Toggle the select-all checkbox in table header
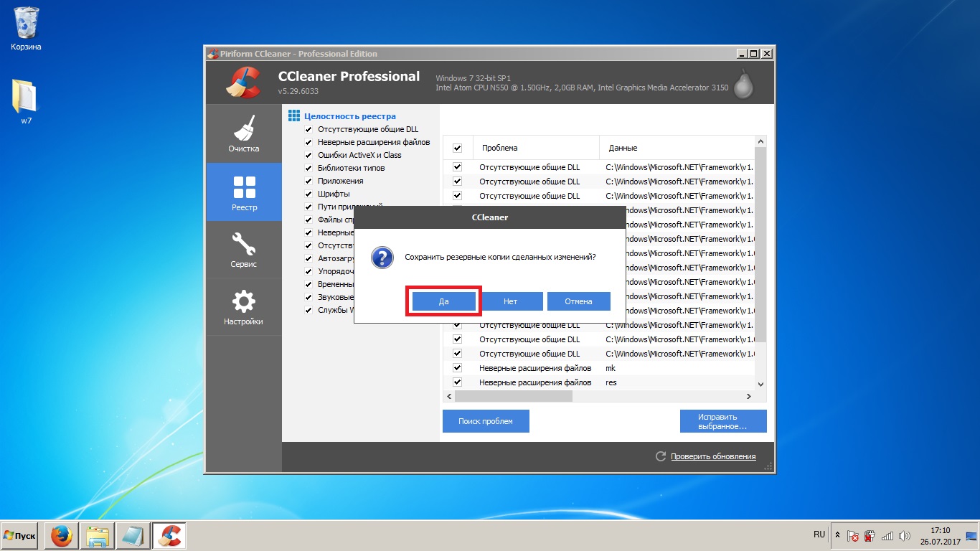The width and height of the screenshot is (980, 551). (x=457, y=148)
